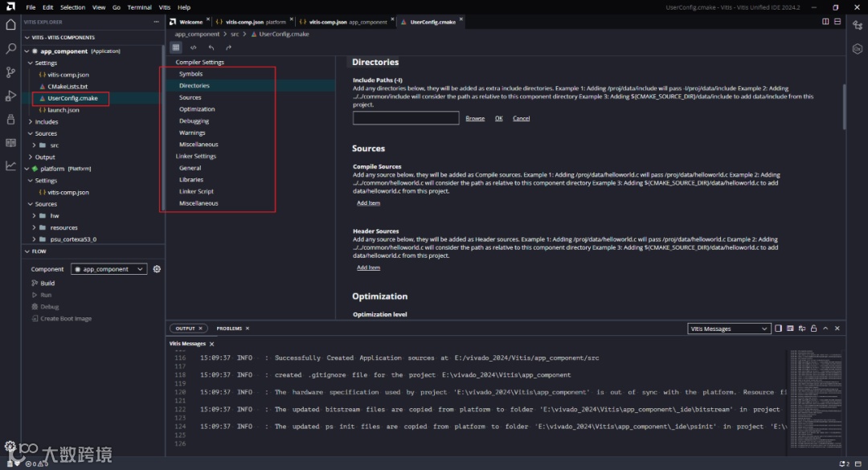
Task: Expand the psu_cortexa53_0 folder
Action: tap(35, 239)
